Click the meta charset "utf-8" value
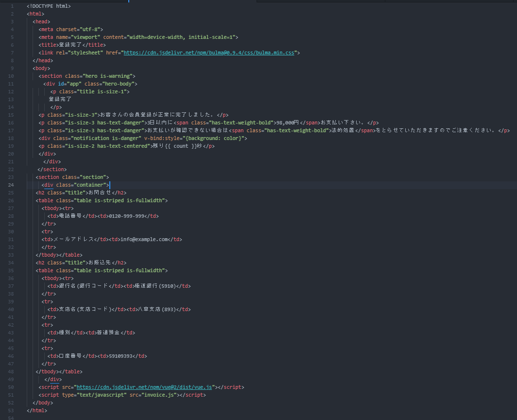Viewport: 517px width, 420px height. [90, 29]
